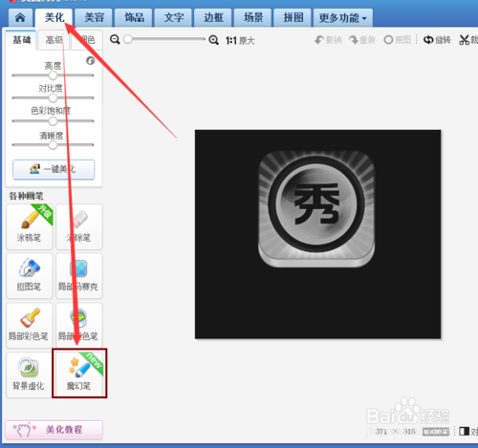Viewport: 478px width, 448px height.
Task: Select the 局部彩色笔 color brush
Action: (30, 325)
